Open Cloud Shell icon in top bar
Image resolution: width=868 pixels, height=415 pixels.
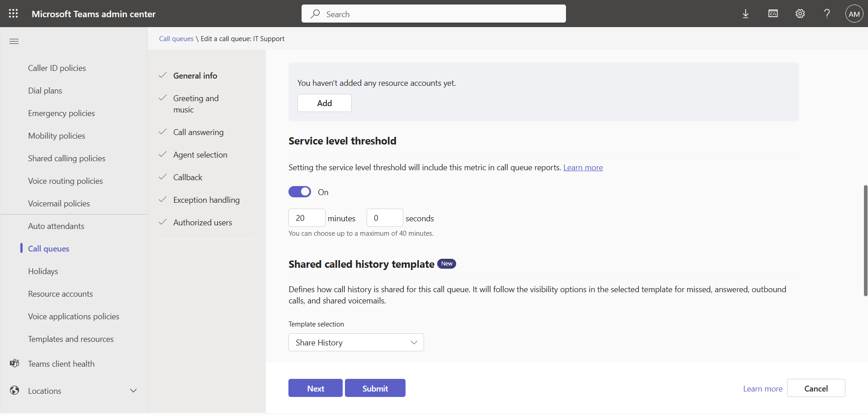click(x=773, y=14)
